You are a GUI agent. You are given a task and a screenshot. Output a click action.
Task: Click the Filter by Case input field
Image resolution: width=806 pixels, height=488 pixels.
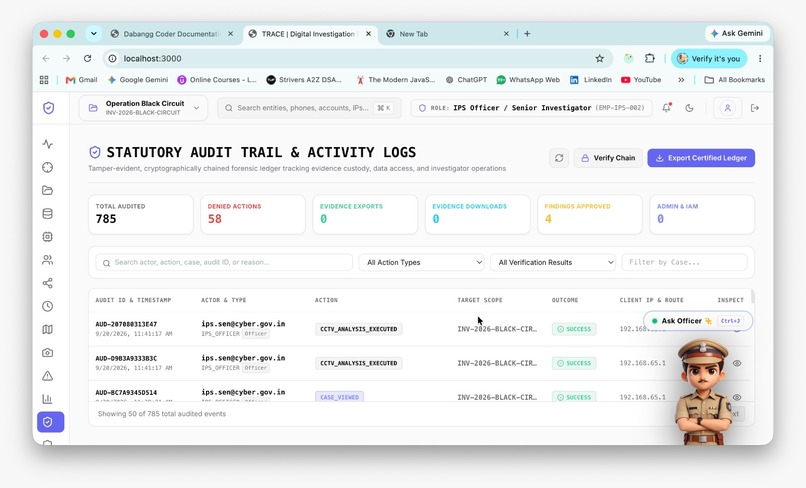684,262
